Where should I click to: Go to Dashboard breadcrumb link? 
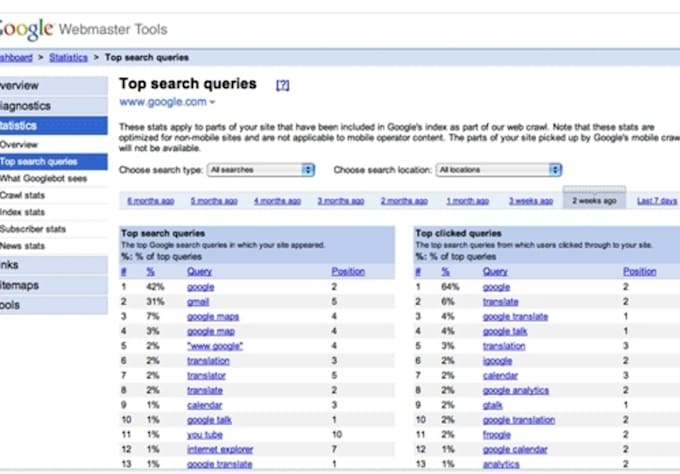pos(16,57)
